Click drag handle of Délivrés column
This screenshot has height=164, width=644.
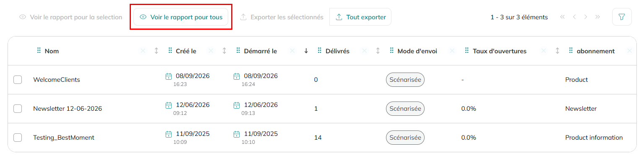tap(320, 51)
